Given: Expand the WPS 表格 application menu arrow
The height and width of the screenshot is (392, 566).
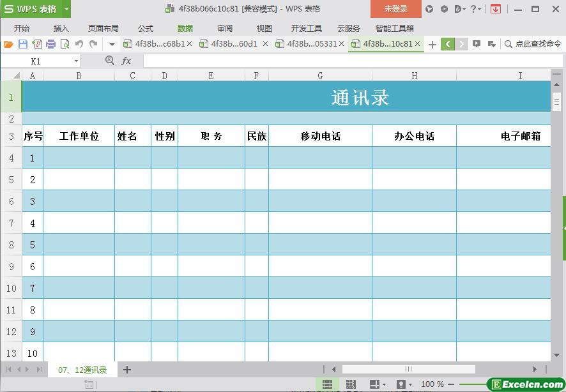Looking at the screenshot, I should click(x=66, y=9).
